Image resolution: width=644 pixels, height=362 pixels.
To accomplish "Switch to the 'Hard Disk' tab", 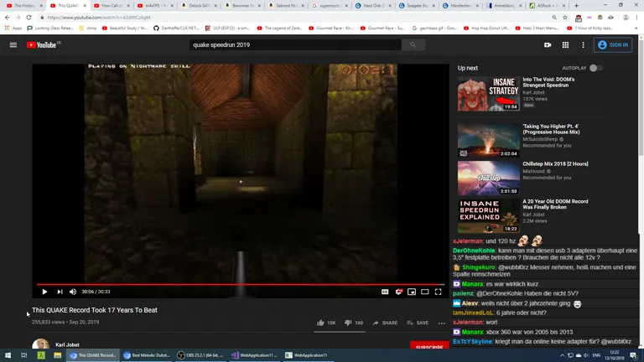I will click(x=373, y=6).
